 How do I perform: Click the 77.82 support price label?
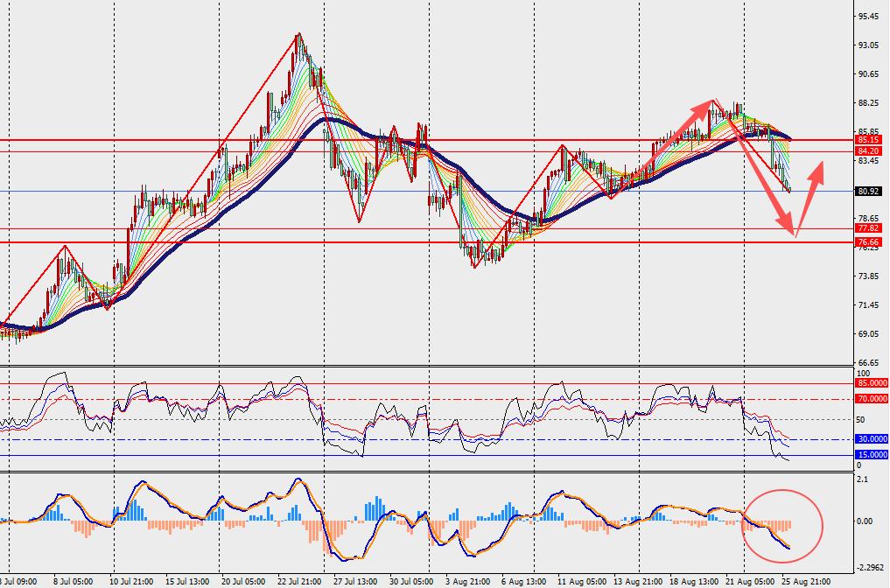[x=868, y=228]
